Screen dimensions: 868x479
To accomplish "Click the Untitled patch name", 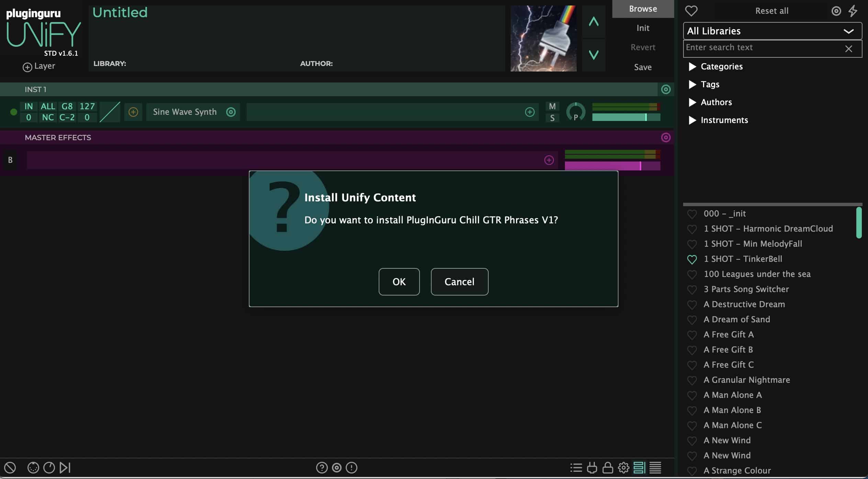I will tap(120, 13).
